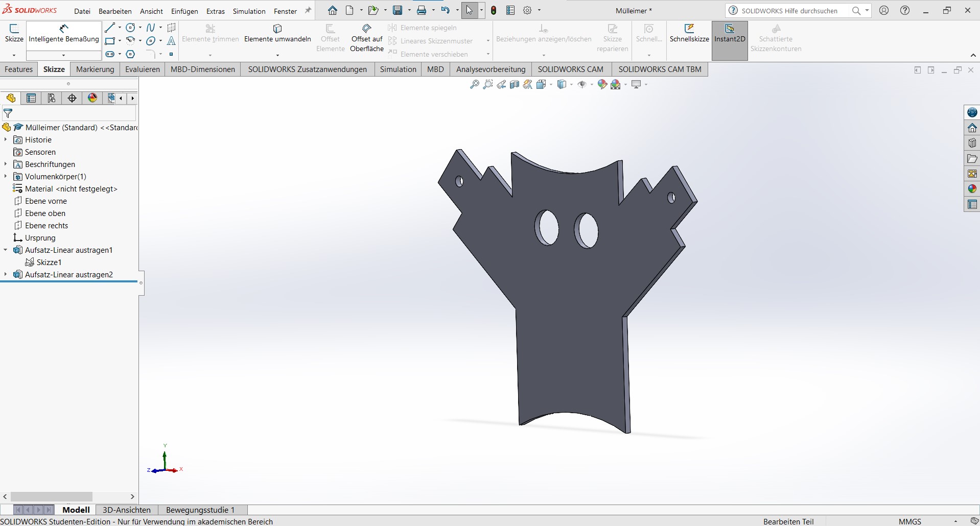The height and width of the screenshot is (526, 980).
Task: Select the Rebuild traffic light icon
Action: tap(494, 10)
